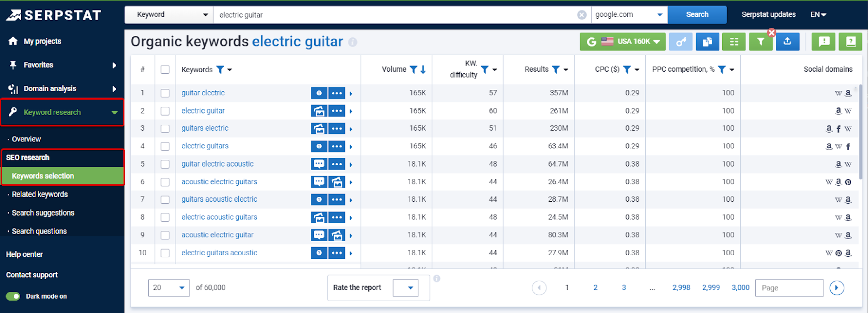Remove filters with the red X badge
Viewport: 868px width, 313px height.
pos(771,33)
